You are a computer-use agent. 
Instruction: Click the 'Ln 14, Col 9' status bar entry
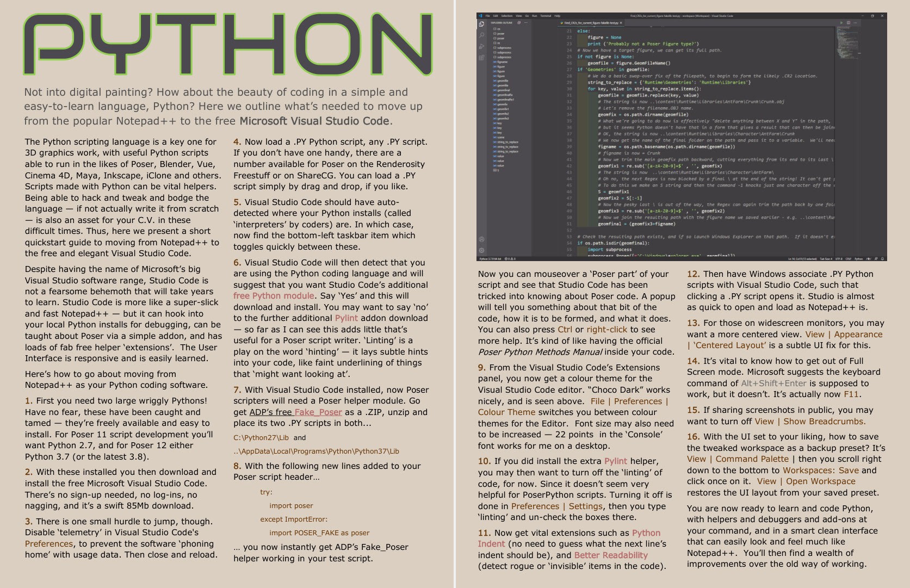803,258
